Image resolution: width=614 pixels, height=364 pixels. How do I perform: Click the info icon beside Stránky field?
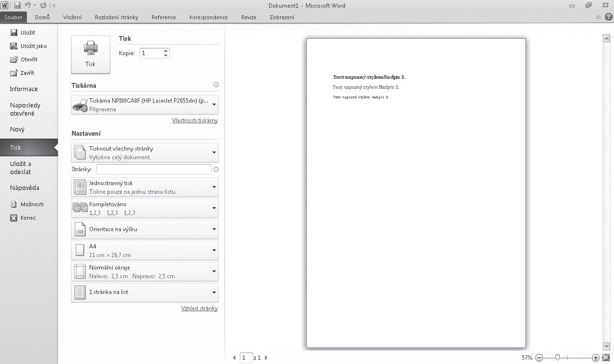tap(216, 169)
